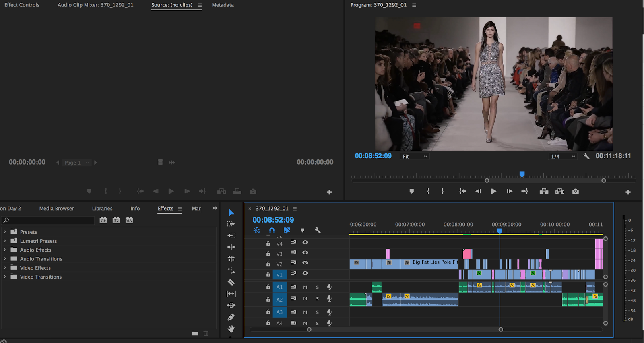Click Lift button in Program monitor
Screen dimensions: 644x343
tap(544, 191)
